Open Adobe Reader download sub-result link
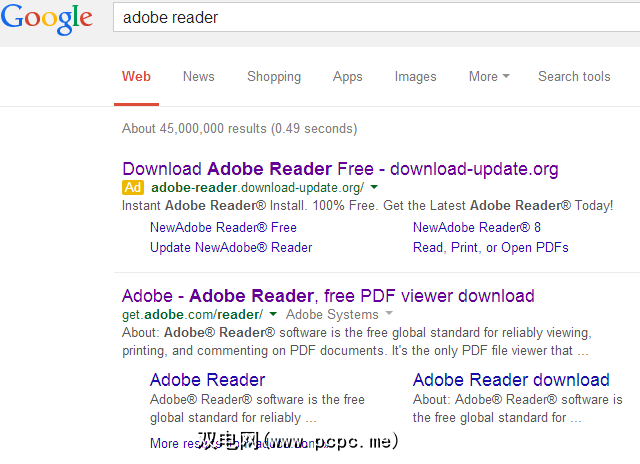Image resolution: width=640 pixels, height=464 pixels. pyautogui.click(x=511, y=380)
